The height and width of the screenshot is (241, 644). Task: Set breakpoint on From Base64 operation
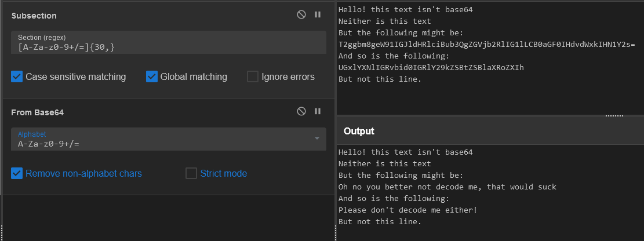point(318,112)
